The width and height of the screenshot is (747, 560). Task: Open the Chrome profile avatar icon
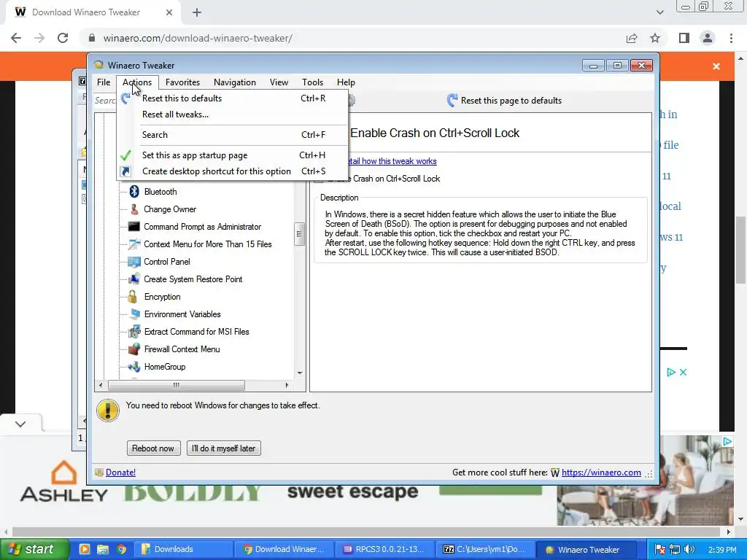pyautogui.click(x=708, y=38)
